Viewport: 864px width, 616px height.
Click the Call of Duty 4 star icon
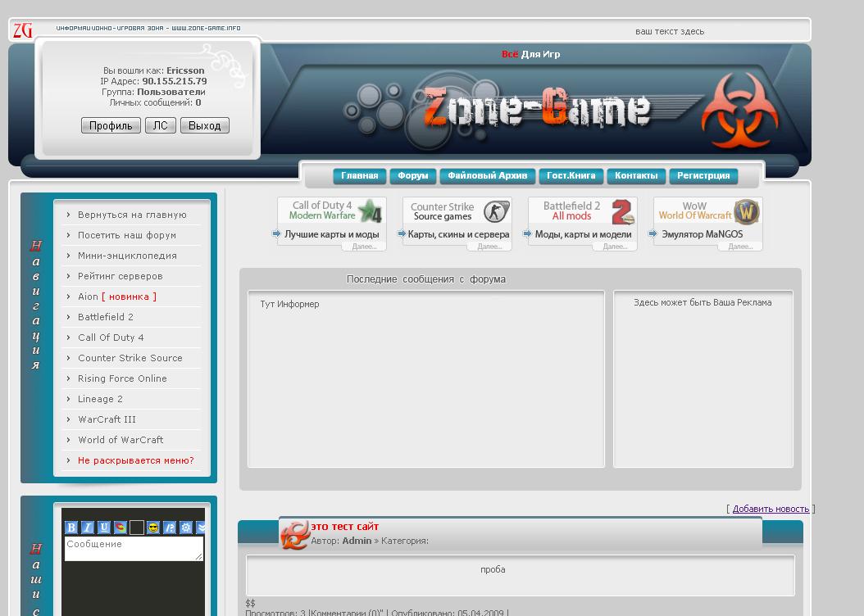click(x=370, y=211)
